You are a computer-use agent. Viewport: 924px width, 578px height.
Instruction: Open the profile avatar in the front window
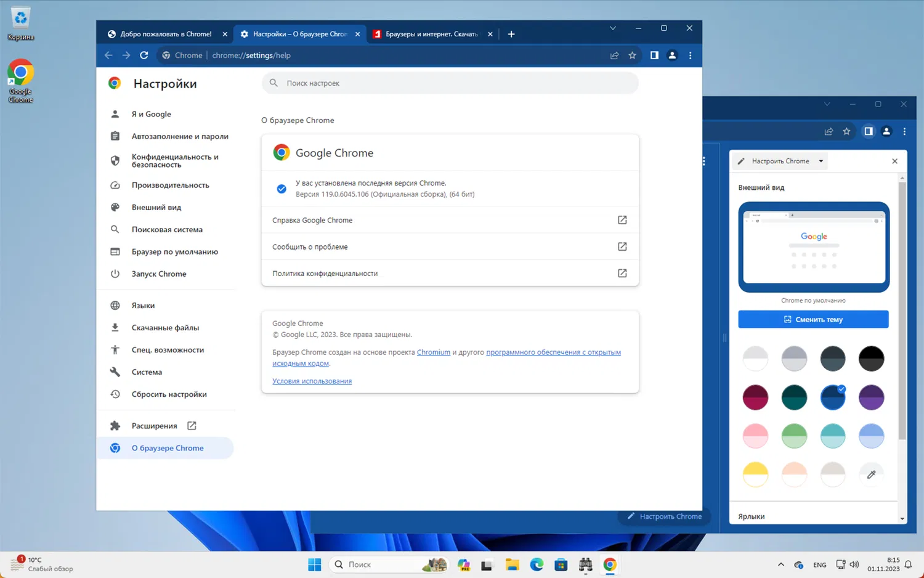pyautogui.click(x=672, y=55)
